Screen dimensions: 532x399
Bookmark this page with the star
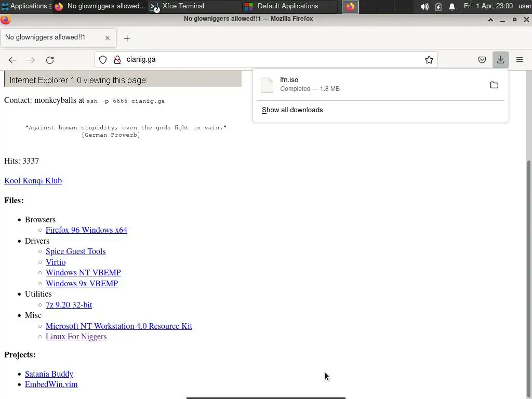[429, 60]
